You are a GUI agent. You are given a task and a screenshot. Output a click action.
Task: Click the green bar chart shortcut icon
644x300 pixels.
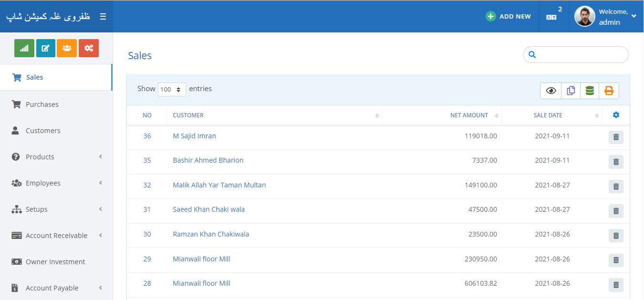pos(24,48)
